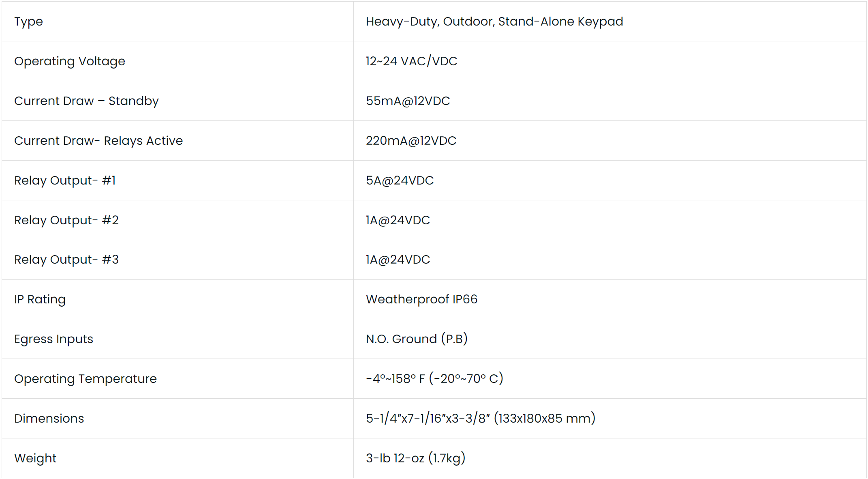
Task: Select the "Heavy-Duty, Outdoor, Stand-Alone Keypad" text
Action: [x=494, y=21]
